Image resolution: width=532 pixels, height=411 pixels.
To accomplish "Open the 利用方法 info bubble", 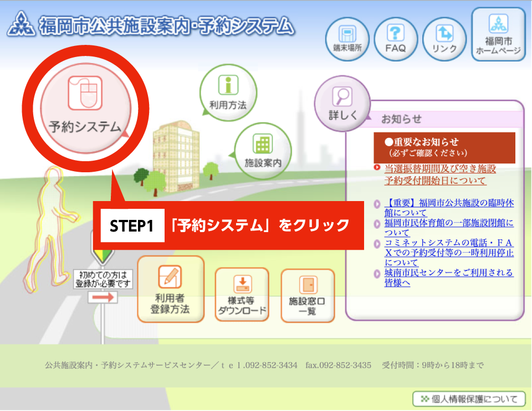I will [228, 93].
